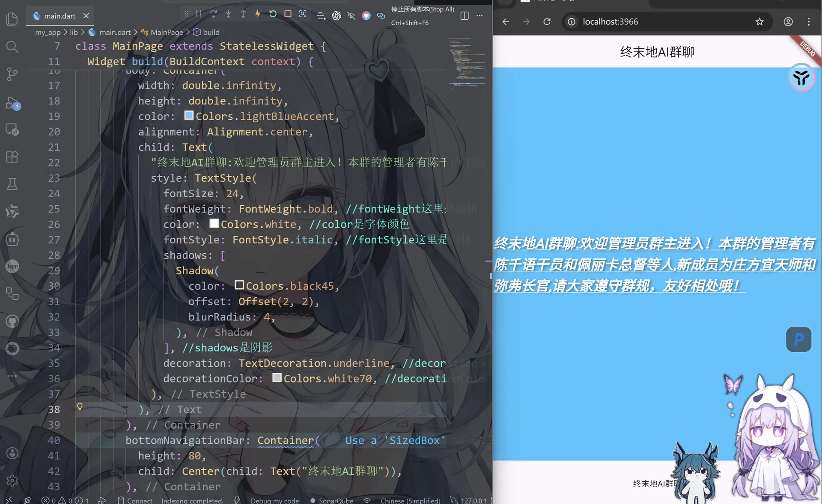Open the Search view in activity bar
The height and width of the screenshot is (504, 822).
pos(12,46)
